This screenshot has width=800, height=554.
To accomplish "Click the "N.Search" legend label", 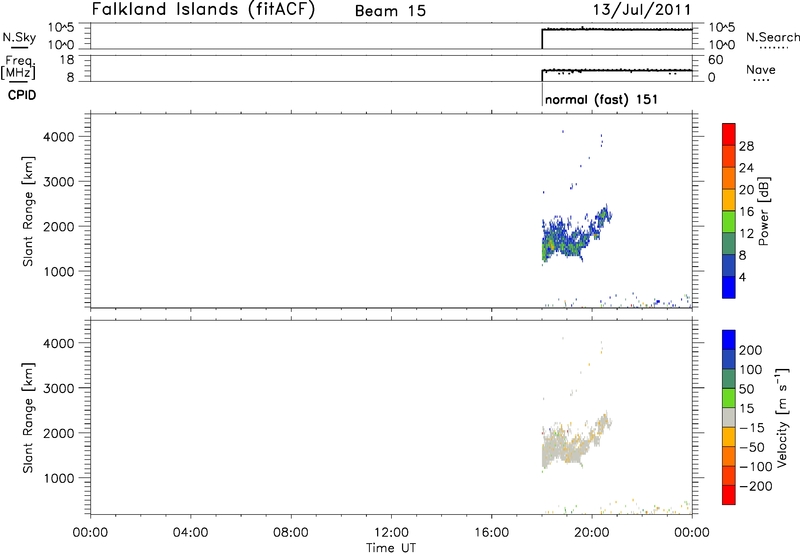I will pyautogui.click(x=772, y=37).
